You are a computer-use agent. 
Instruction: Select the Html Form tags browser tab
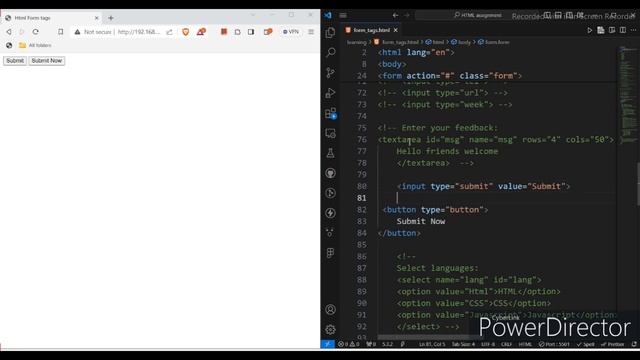[x=52, y=18]
